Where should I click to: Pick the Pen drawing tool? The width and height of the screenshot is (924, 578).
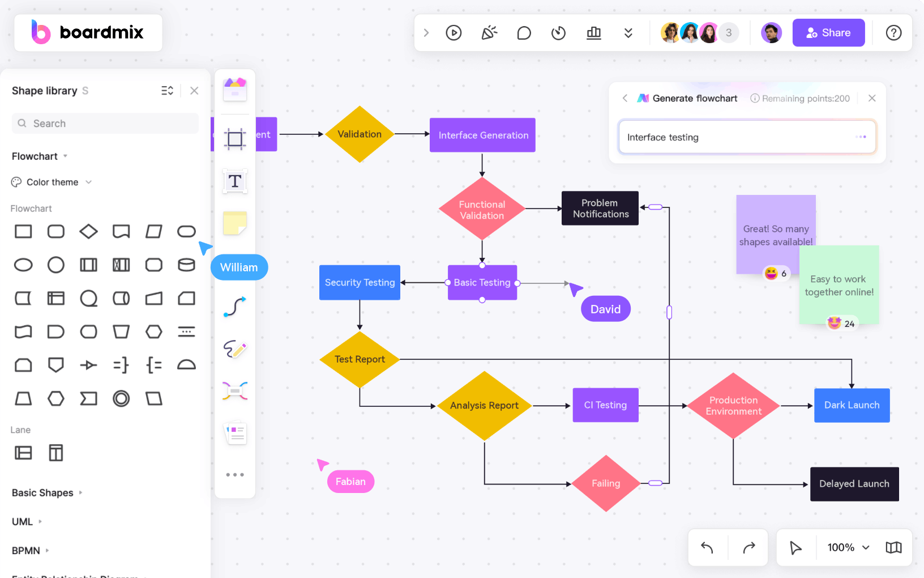234,350
